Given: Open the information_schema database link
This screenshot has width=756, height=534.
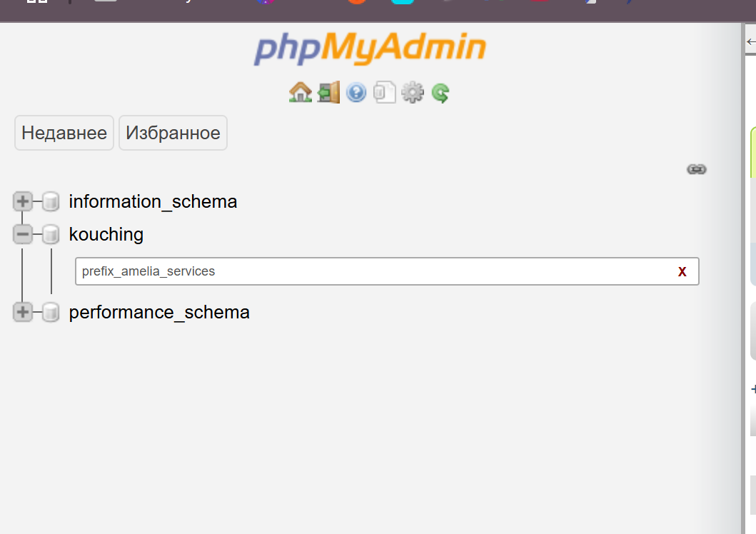Looking at the screenshot, I should (153, 202).
